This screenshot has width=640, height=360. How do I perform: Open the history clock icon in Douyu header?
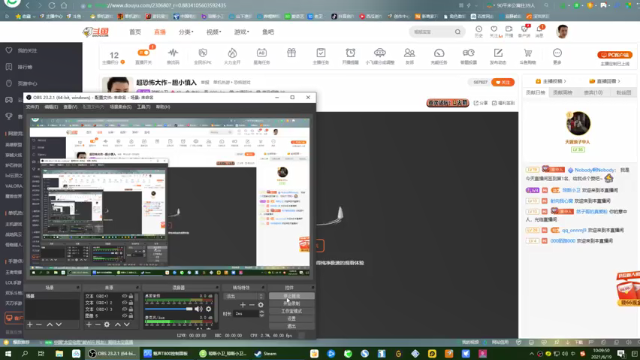click(x=479, y=29)
